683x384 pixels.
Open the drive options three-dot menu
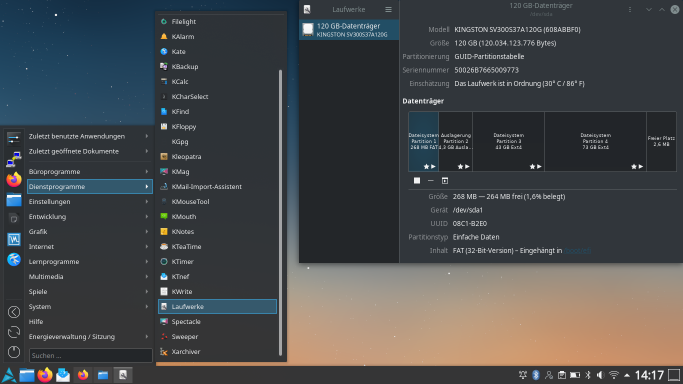coord(630,10)
